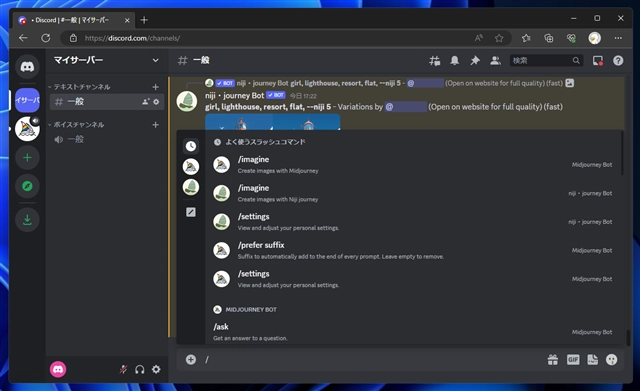Screen dimensions: 640x391
Task: Open the browser profile avatar
Action: (595, 38)
